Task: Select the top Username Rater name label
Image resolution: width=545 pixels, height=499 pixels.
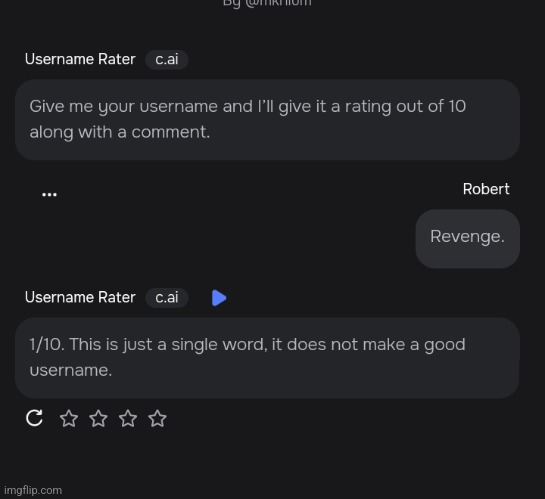Action: [80, 59]
